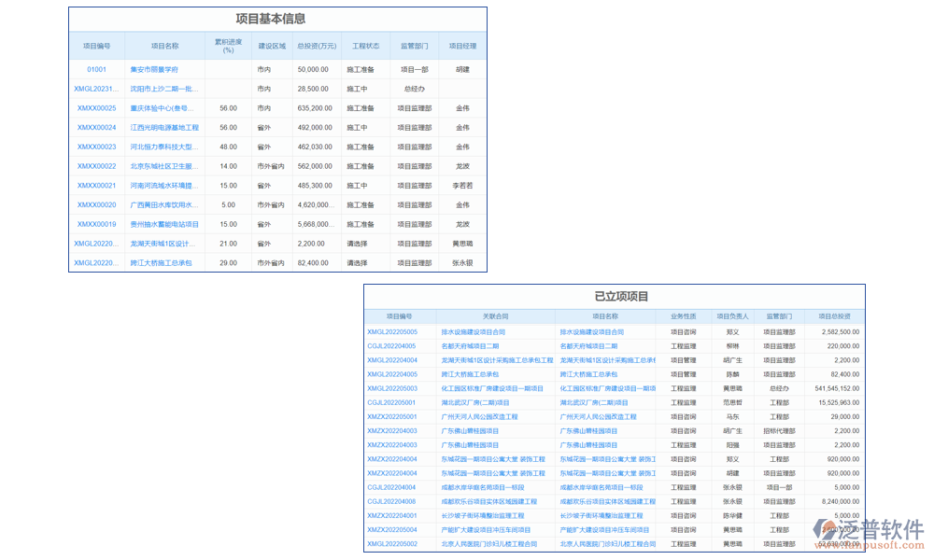The image size is (934, 560).
Task: Click the 总投资(万元) column header
Action: point(316,46)
